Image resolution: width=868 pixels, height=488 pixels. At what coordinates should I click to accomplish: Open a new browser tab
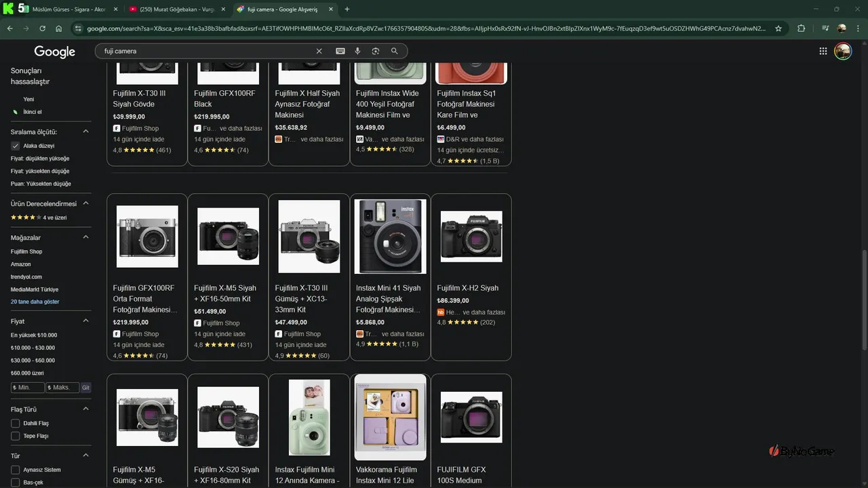(x=347, y=9)
